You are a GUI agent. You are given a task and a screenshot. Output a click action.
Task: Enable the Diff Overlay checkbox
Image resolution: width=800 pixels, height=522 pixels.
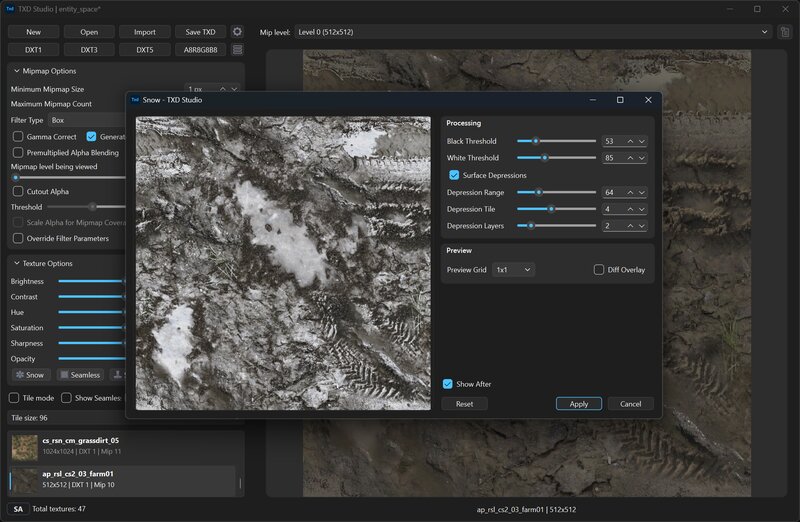pyautogui.click(x=599, y=270)
